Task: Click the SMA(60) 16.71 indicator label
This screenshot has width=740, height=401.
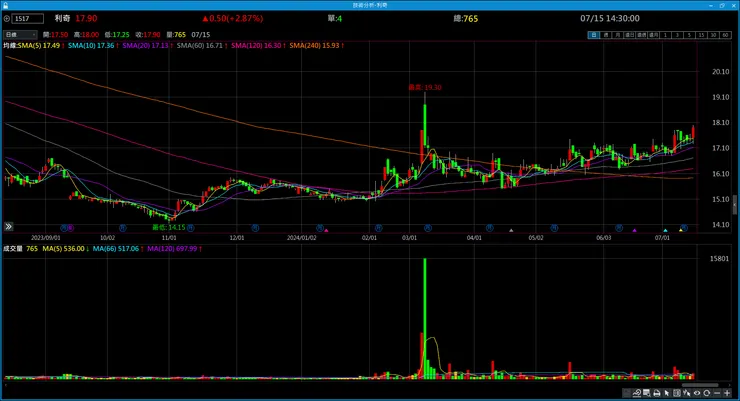Action: coord(200,45)
